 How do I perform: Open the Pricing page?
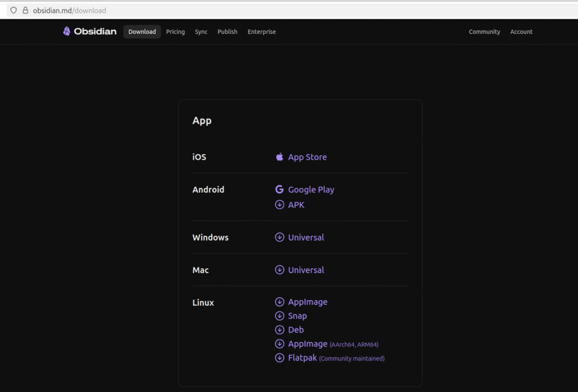point(175,32)
